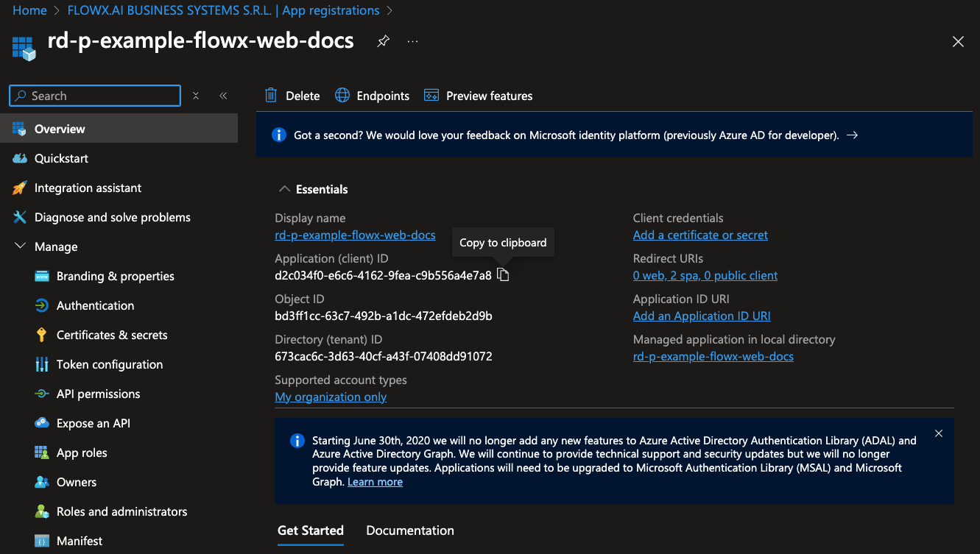Open the managed application link
Image resolution: width=980 pixels, height=554 pixels.
point(713,356)
